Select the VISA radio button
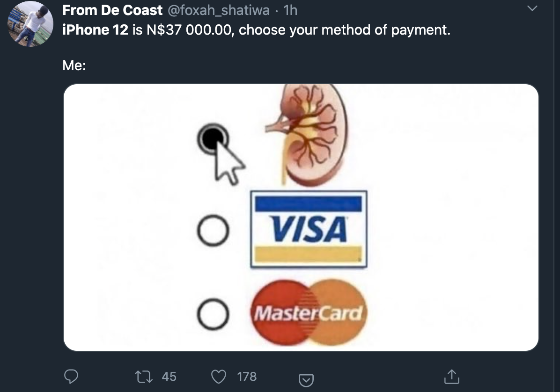This screenshot has width=560, height=392. (x=213, y=231)
